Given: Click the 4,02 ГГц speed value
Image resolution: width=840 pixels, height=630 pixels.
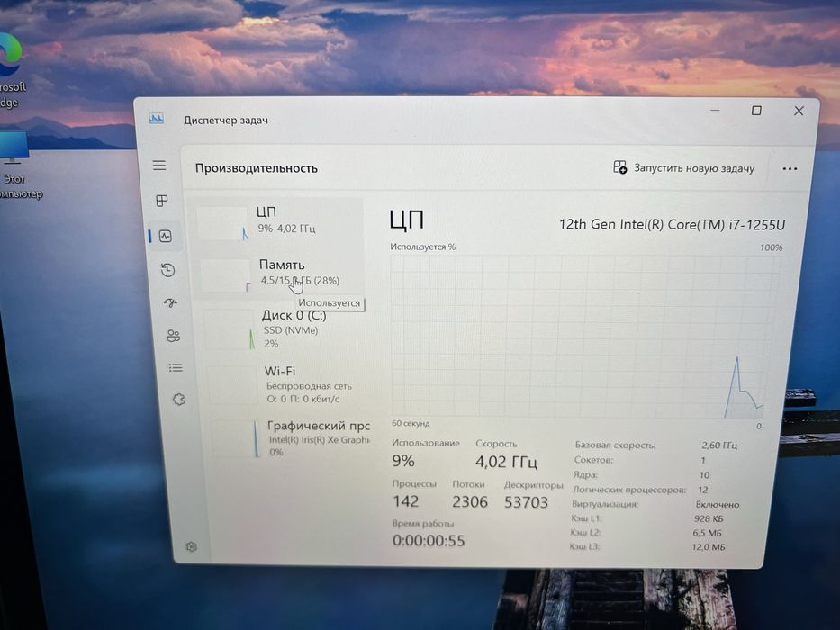Looking at the screenshot, I should click(506, 462).
